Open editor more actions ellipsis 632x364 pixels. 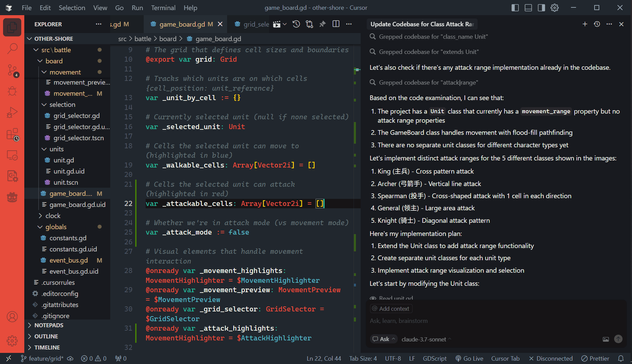pos(349,24)
